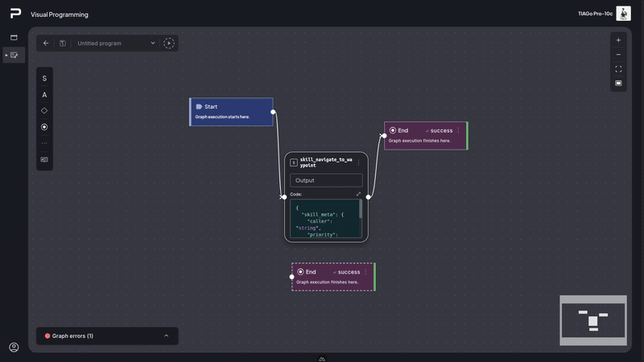
Task: Click the skill node S icon
Action: coord(294,162)
